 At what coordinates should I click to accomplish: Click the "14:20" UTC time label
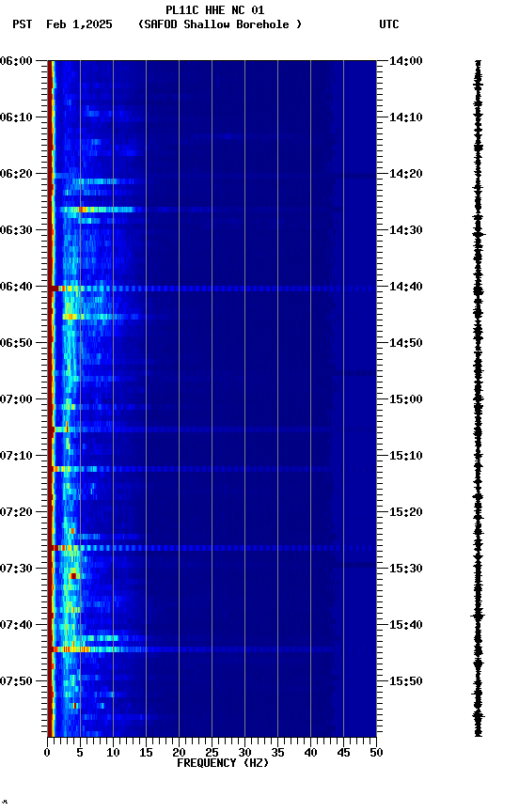click(406, 174)
